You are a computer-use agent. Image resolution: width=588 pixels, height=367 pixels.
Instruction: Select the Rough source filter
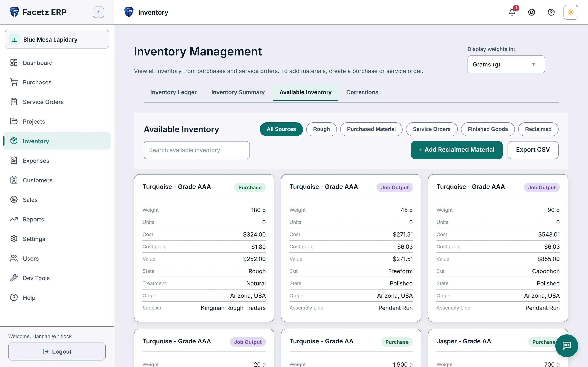point(321,129)
